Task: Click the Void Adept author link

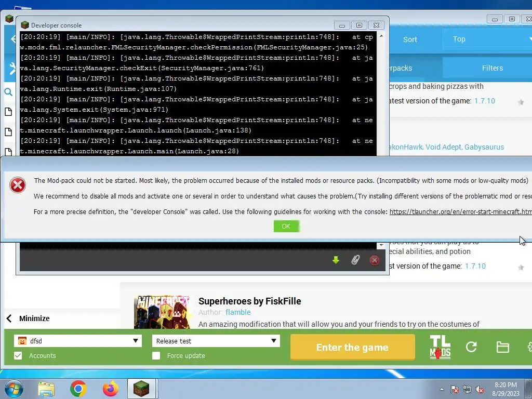Action: [444, 147]
